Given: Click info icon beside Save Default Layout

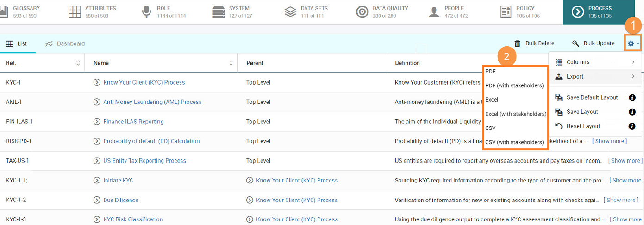Looking at the screenshot, I should (632, 97).
